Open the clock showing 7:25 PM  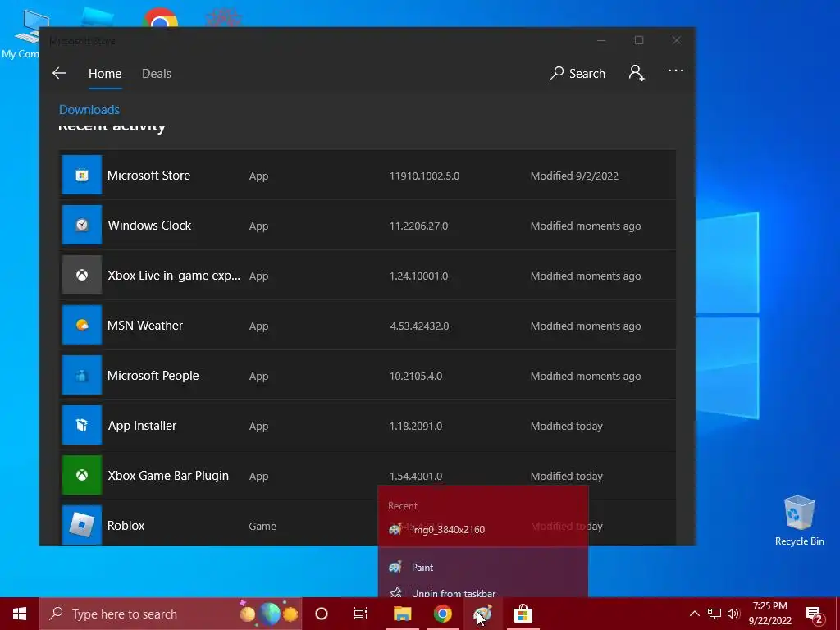tap(769, 614)
